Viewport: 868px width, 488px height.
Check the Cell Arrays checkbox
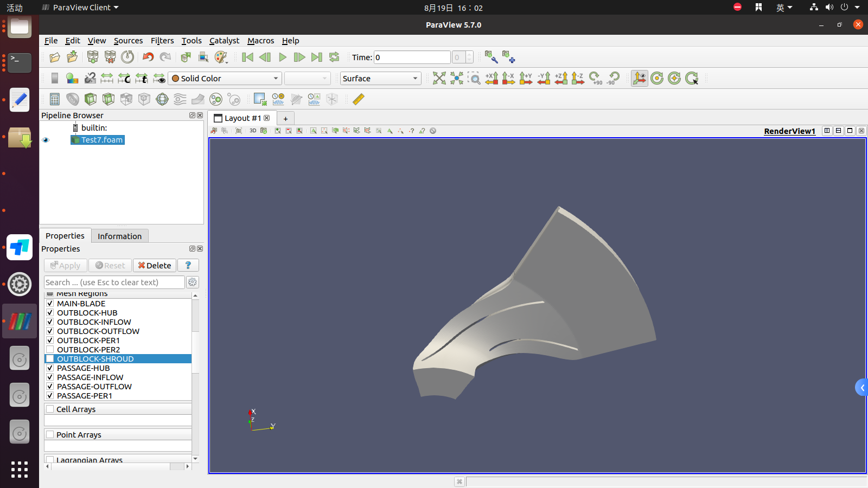[x=50, y=409]
